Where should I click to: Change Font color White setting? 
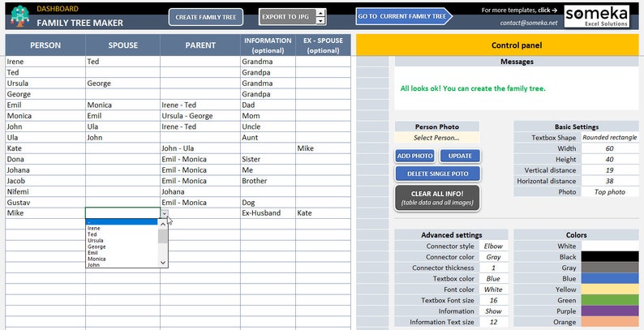(493, 289)
